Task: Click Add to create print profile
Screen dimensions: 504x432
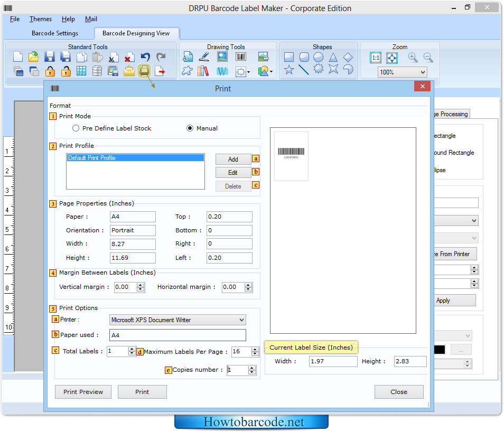Action: 233,159
